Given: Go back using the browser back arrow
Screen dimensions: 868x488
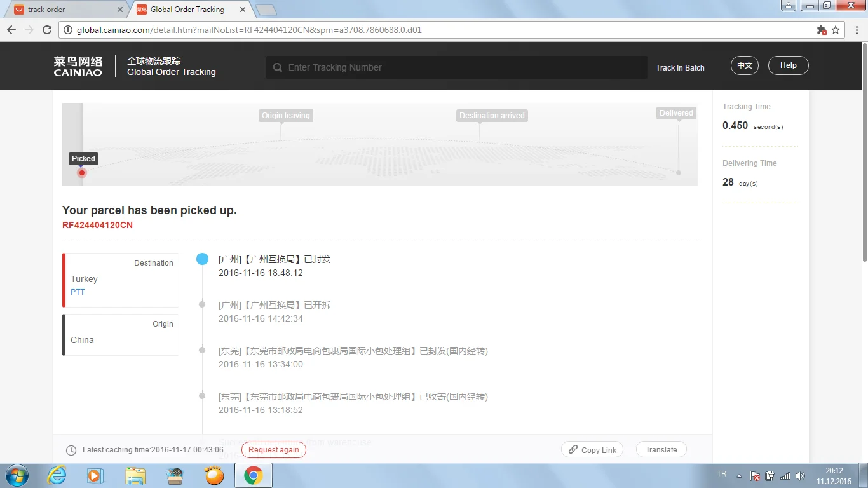Looking at the screenshot, I should tap(11, 30).
